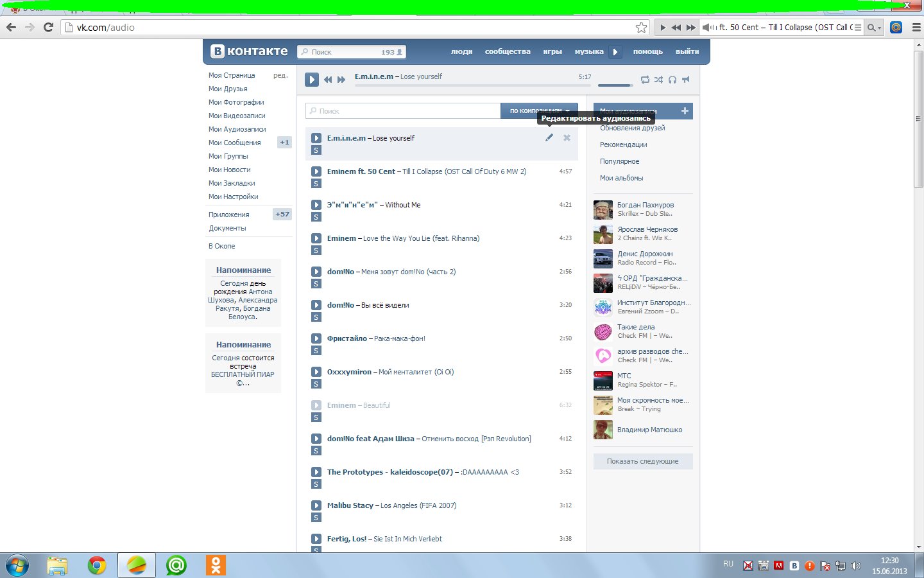Click the S icon under Отменить восход
Screen dimensions: 924x578
click(316, 451)
